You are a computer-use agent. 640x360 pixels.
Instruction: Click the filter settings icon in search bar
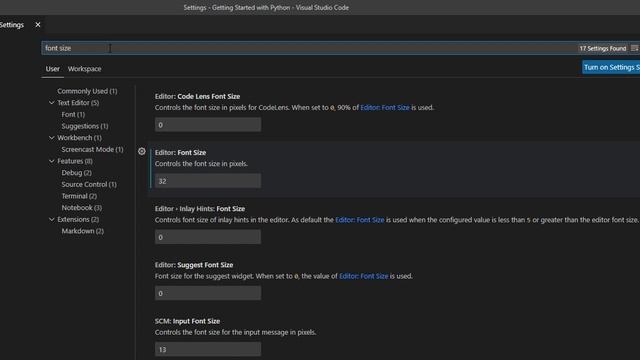635,48
